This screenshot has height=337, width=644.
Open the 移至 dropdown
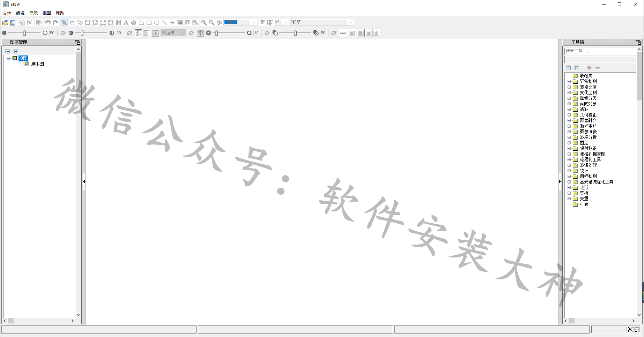[x=351, y=22]
